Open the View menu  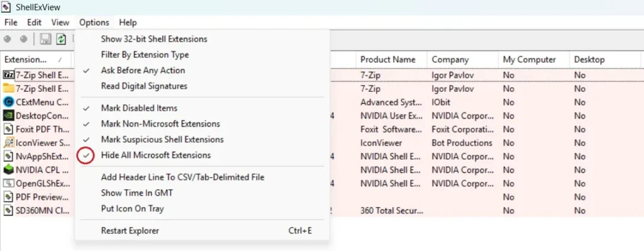pyautogui.click(x=60, y=22)
